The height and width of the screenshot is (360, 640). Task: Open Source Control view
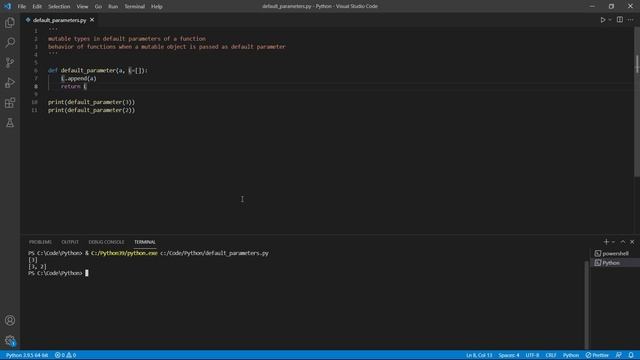coord(10,62)
